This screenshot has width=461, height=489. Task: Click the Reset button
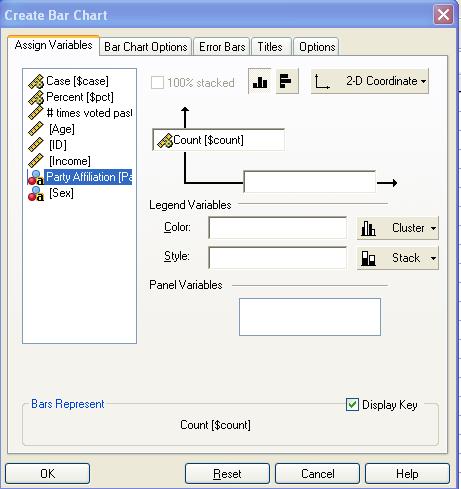227,473
